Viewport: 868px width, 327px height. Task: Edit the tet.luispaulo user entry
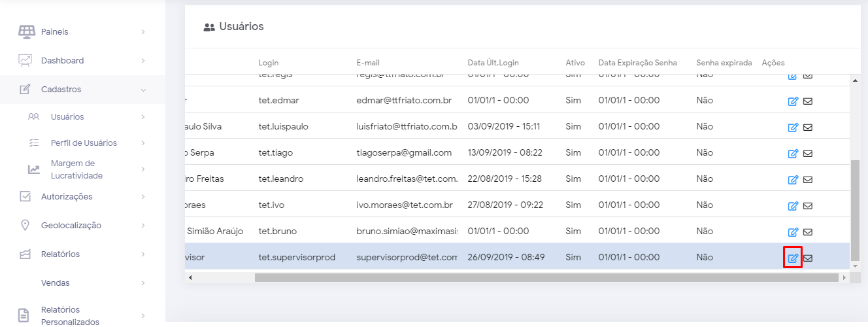793,127
